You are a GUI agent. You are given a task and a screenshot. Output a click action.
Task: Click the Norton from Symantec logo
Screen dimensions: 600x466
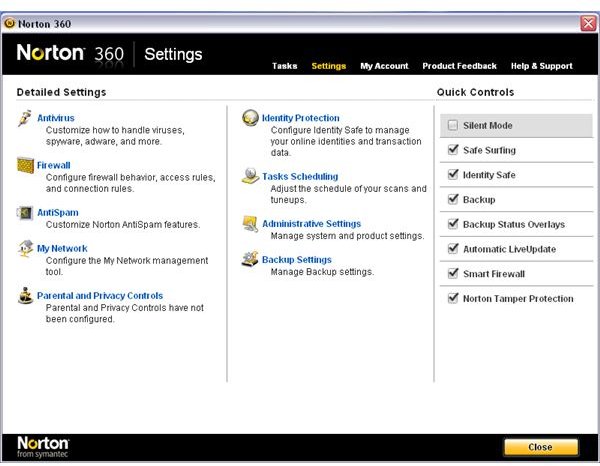click(x=43, y=446)
